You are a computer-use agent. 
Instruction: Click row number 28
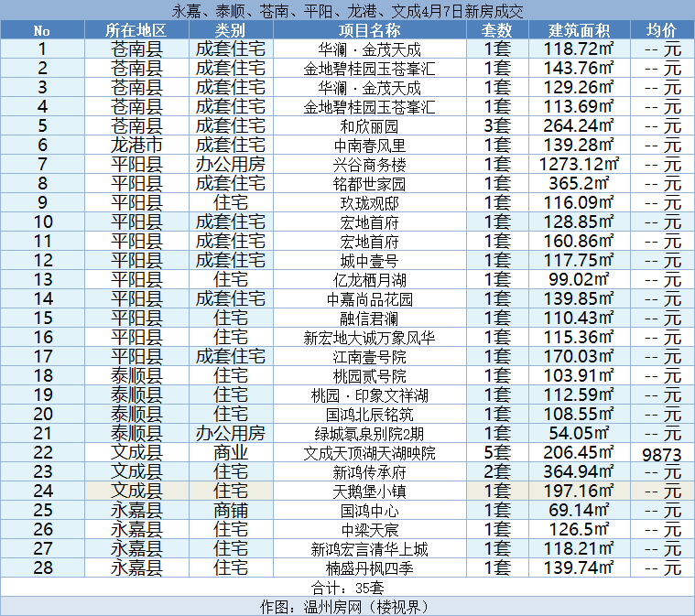43,567
